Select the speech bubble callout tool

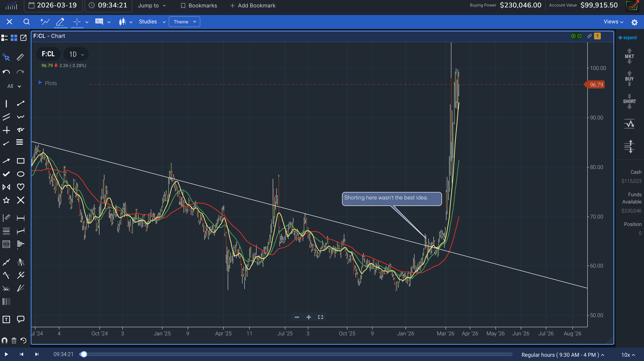pos(20,319)
